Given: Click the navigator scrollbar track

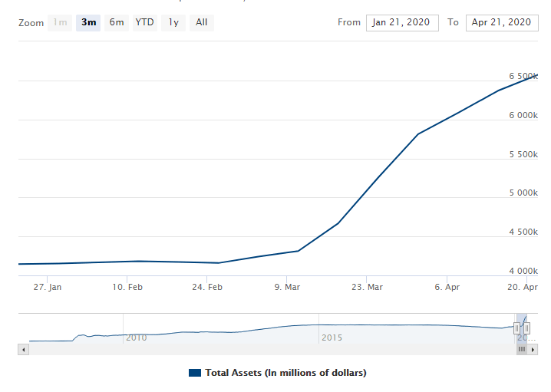Looking at the screenshot, I should (269, 349).
